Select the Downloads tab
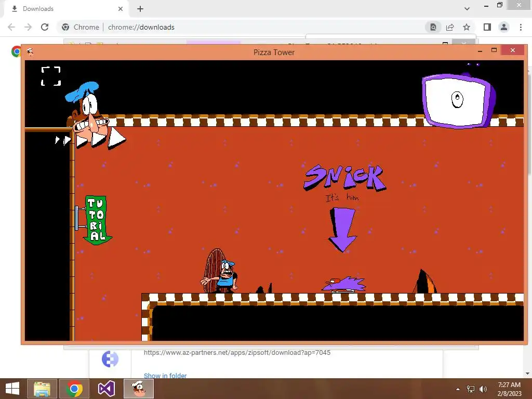The width and height of the screenshot is (532, 399). (66, 9)
